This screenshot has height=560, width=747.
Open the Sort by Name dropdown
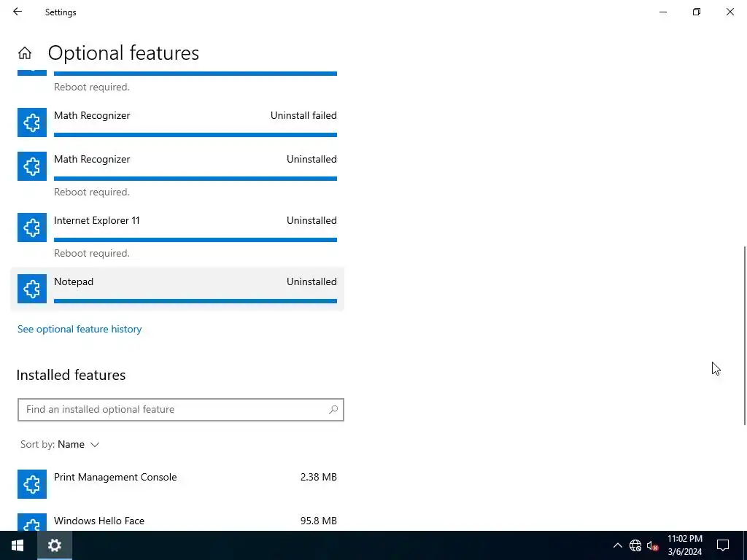[x=60, y=444]
